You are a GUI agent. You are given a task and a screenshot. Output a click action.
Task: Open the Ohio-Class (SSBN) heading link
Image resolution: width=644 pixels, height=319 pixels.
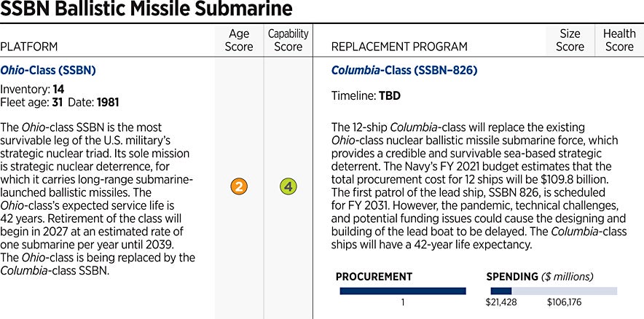point(48,71)
